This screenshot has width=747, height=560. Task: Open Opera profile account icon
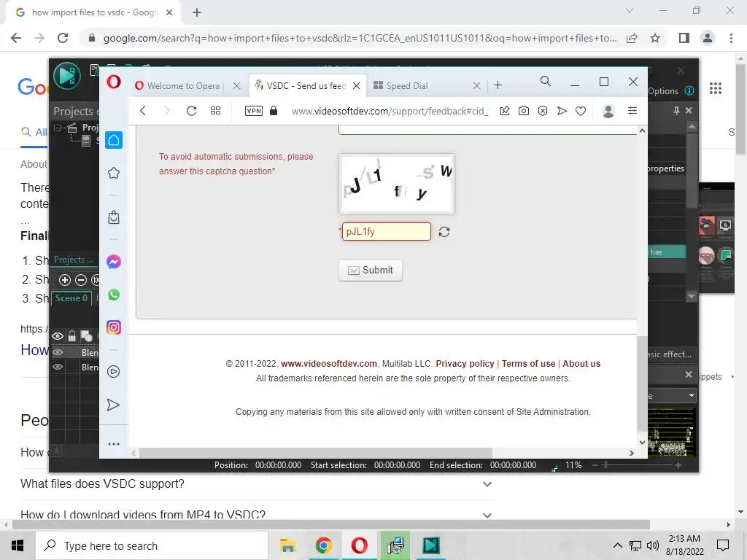[x=608, y=111]
